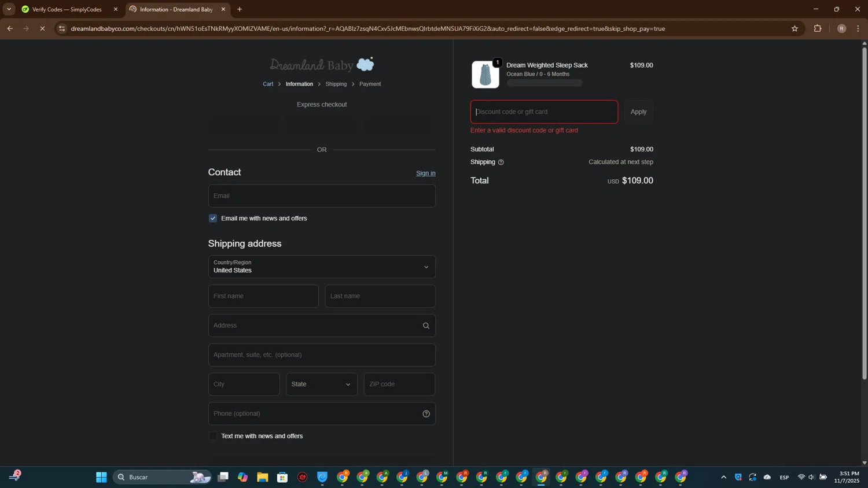Open a new browser tab
The width and height of the screenshot is (868, 488).
pyautogui.click(x=240, y=9)
